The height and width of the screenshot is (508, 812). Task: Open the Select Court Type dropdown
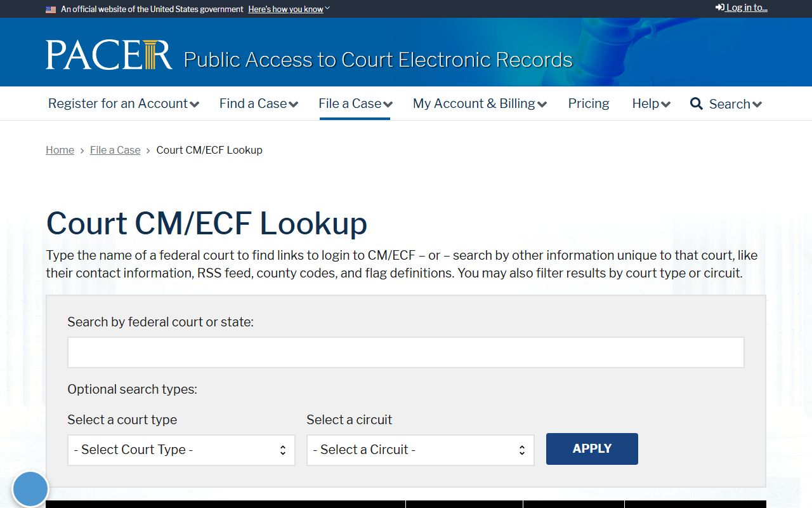click(181, 450)
